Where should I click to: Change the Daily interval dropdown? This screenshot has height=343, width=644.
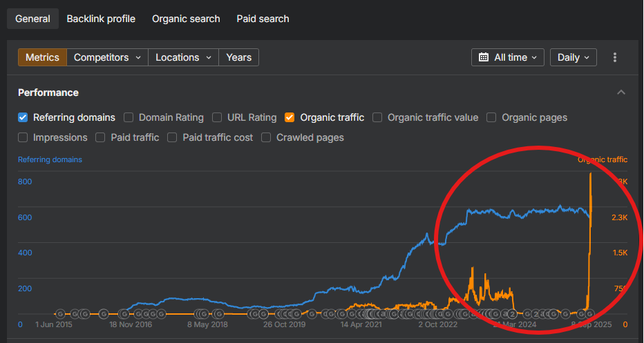[x=574, y=57]
